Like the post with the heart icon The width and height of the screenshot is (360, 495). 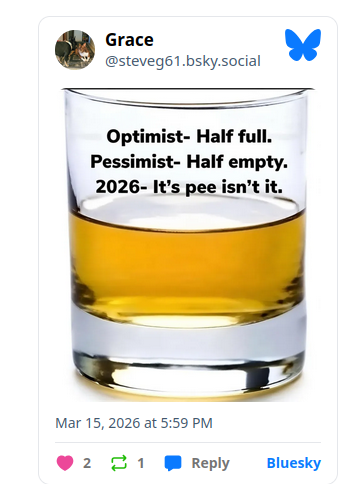[65, 463]
